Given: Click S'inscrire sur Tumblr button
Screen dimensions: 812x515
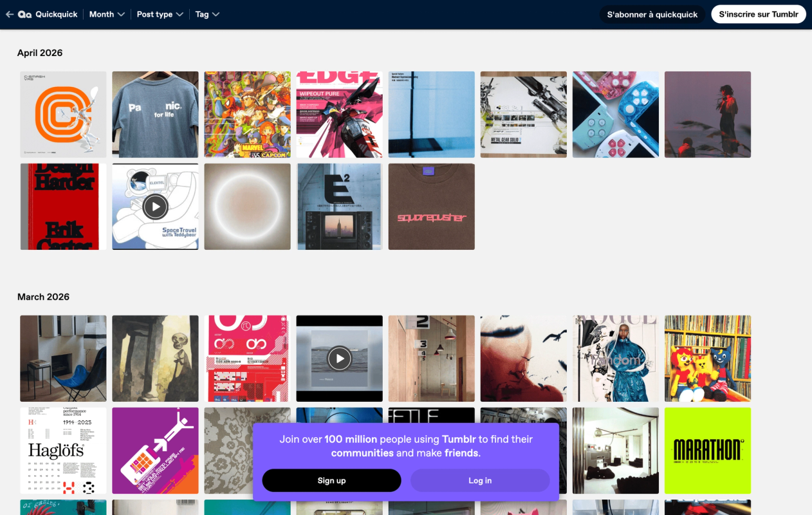Looking at the screenshot, I should coord(759,14).
